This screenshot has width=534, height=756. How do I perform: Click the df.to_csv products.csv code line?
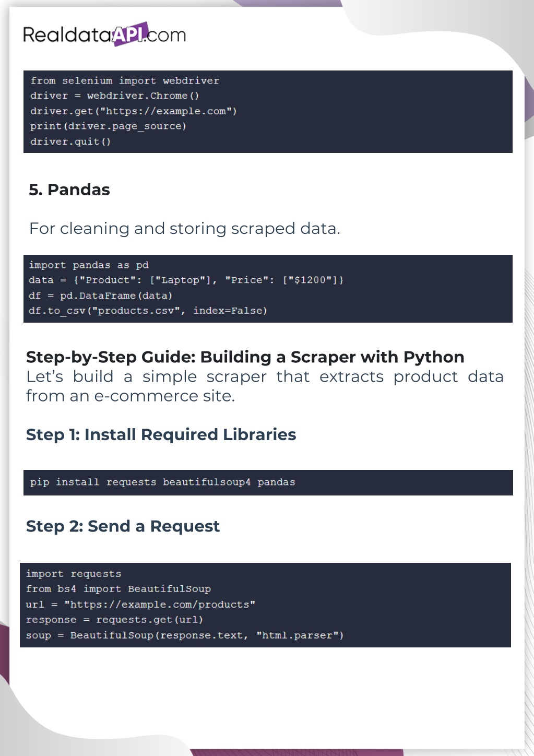[148, 311]
